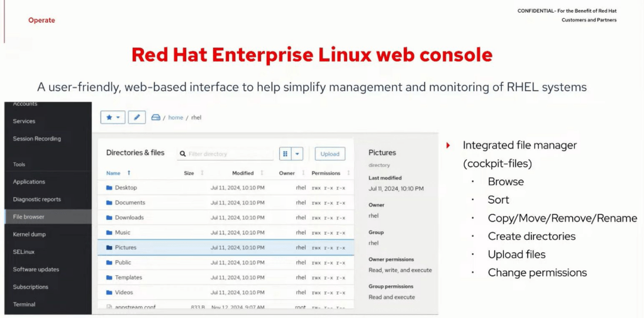Sort by the Modified column
The height and width of the screenshot is (318, 644).
pos(243,173)
